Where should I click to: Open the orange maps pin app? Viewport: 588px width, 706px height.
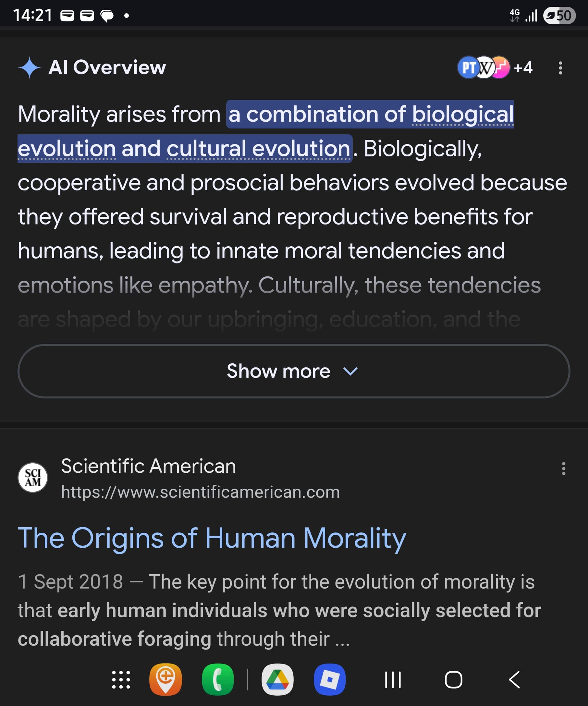click(x=165, y=680)
